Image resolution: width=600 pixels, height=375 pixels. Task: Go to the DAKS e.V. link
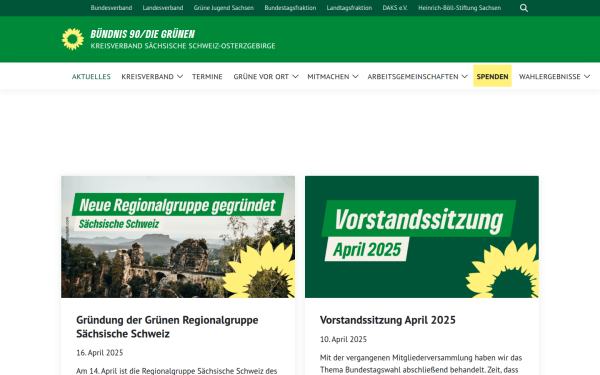click(395, 8)
